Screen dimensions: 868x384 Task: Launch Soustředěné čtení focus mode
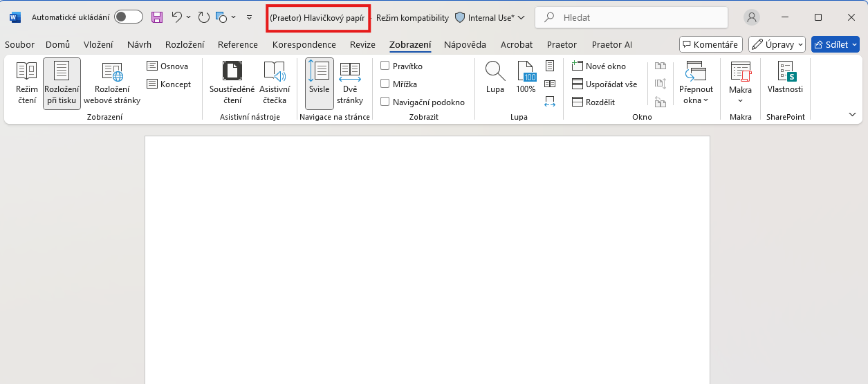click(232, 83)
